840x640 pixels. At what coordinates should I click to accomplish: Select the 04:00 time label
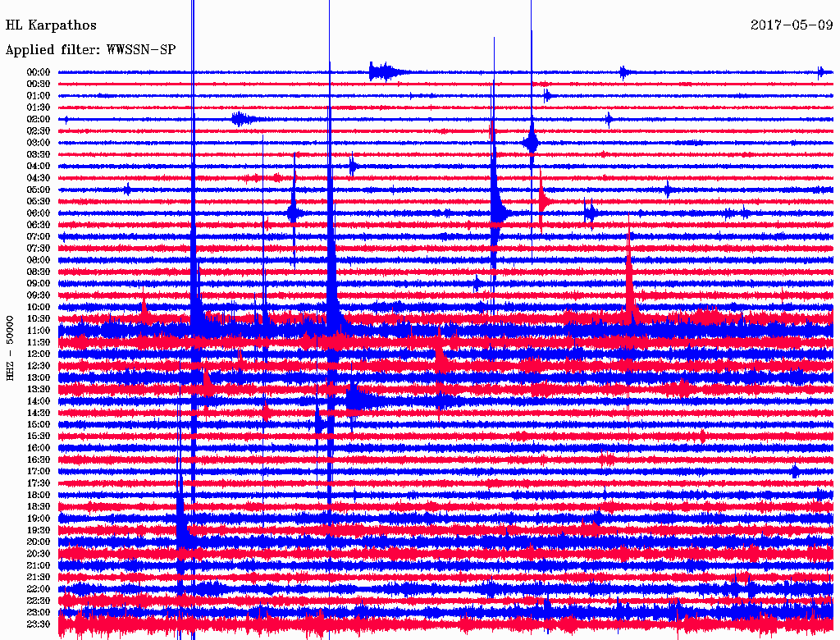point(39,167)
